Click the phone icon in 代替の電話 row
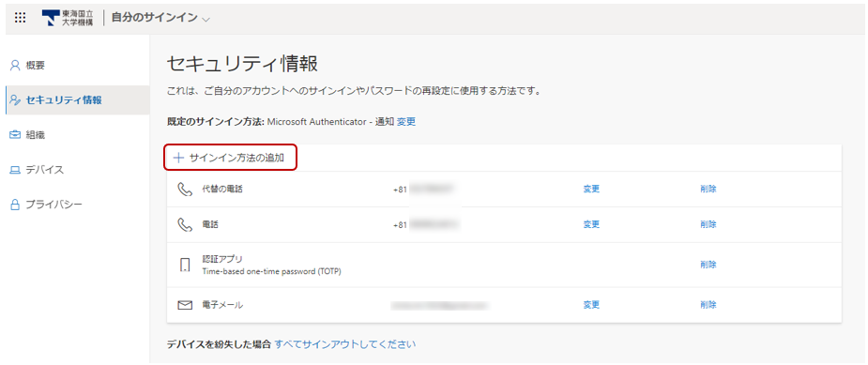Image resolution: width=868 pixels, height=365 pixels. (184, 190)
